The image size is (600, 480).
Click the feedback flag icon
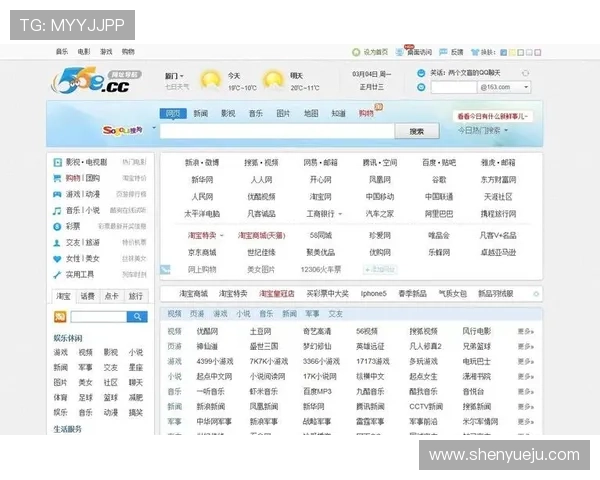443,52
